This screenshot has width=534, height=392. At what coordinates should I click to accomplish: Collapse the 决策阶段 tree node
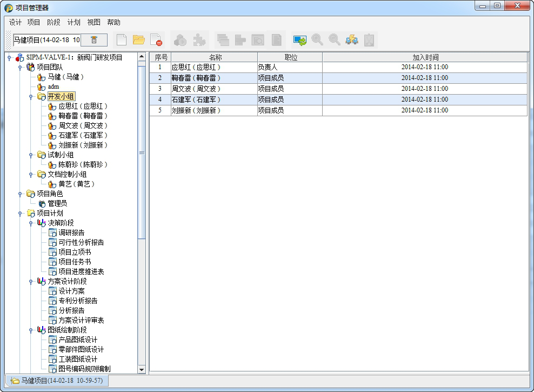tap(31, 223)
